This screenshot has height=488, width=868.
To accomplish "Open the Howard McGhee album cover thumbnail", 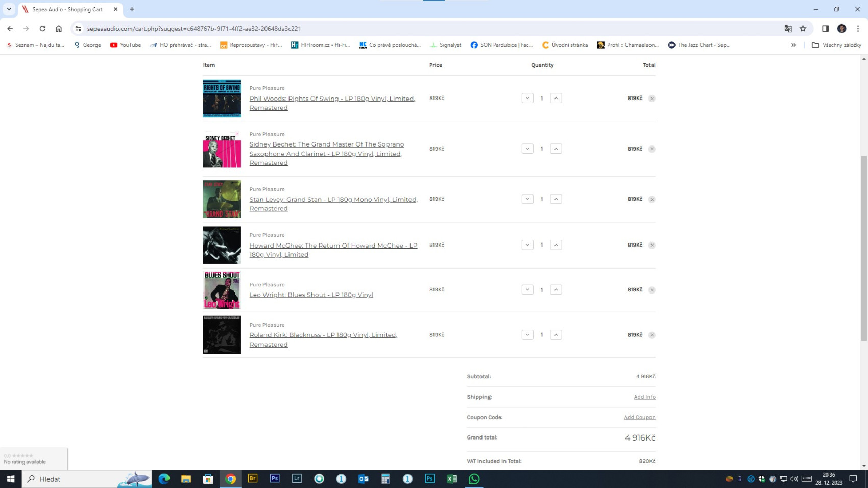I will [x=222, y=245].
